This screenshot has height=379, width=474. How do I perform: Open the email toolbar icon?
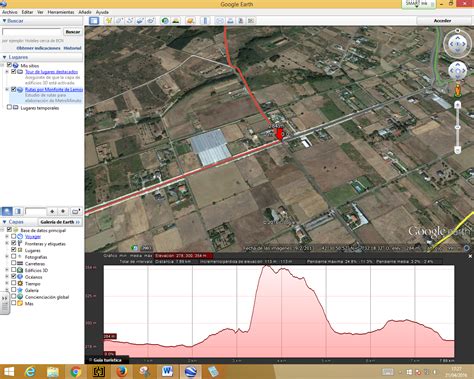click(220, 21)
